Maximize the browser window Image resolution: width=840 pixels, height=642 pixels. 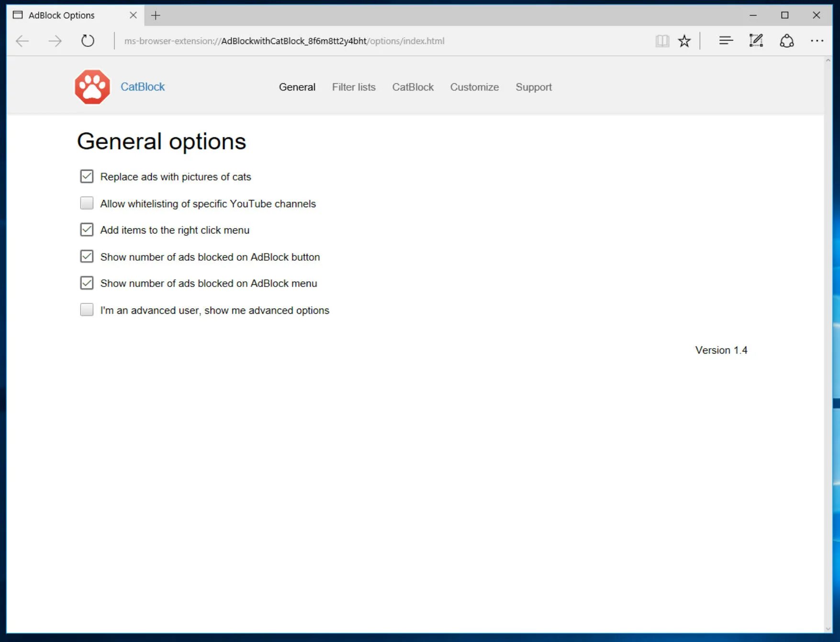point(784,15)
